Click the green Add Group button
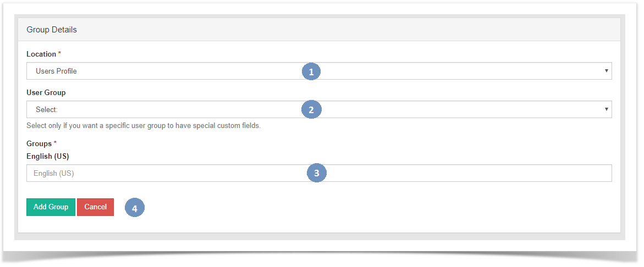Screen dimensions: 644x267 coord(51,207)
